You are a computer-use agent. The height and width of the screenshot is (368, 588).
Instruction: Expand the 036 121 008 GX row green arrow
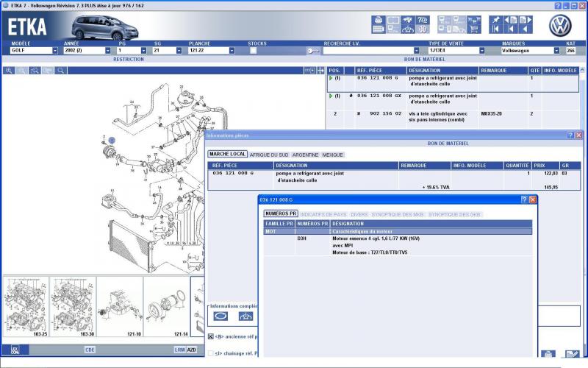tap(331, 96)
